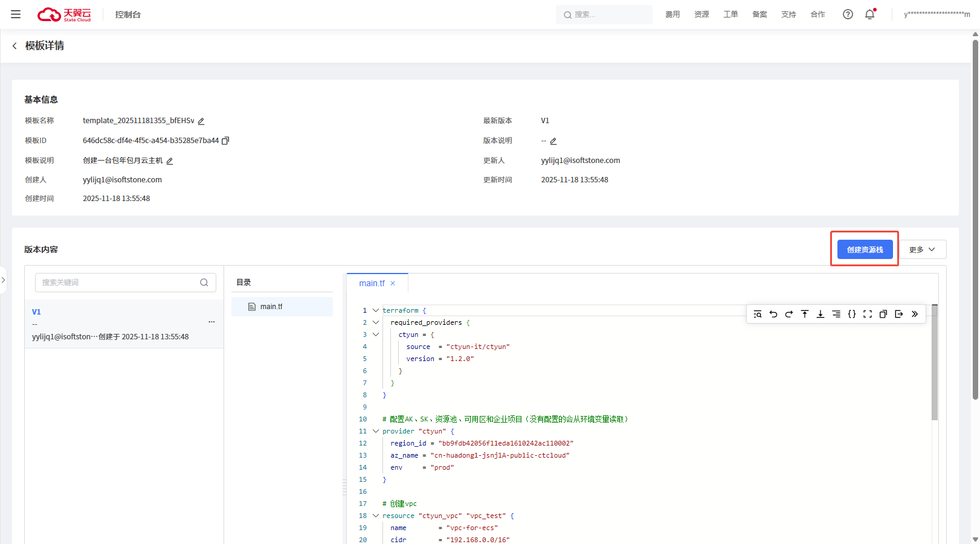This screenshot has height=544, width=980.
Task: Click the curly braces format icon
Action: [852, 314]
